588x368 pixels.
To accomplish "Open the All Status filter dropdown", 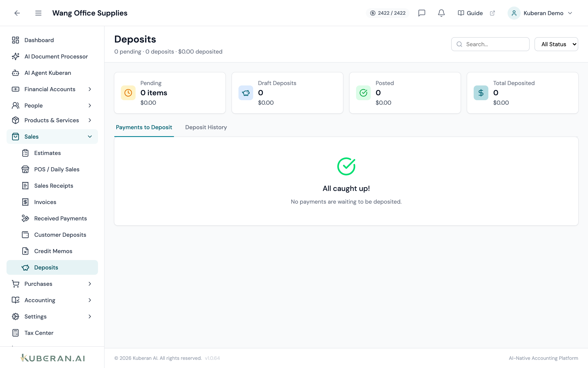I will coord(556,44).
